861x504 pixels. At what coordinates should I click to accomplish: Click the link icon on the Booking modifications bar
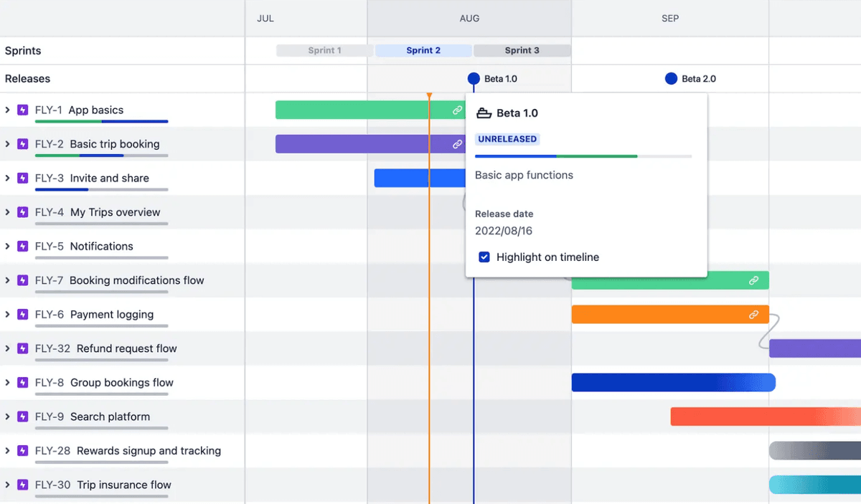753,280
